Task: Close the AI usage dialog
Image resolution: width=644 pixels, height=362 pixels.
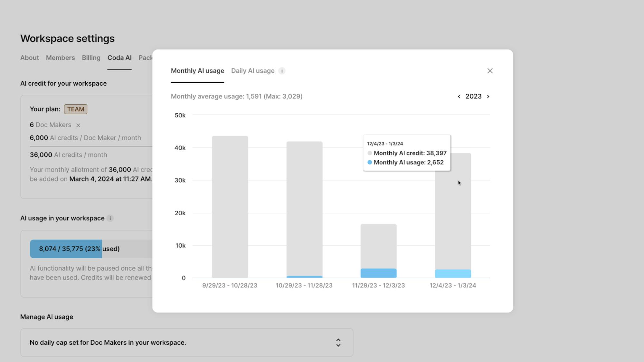Action: pos(490,71)
